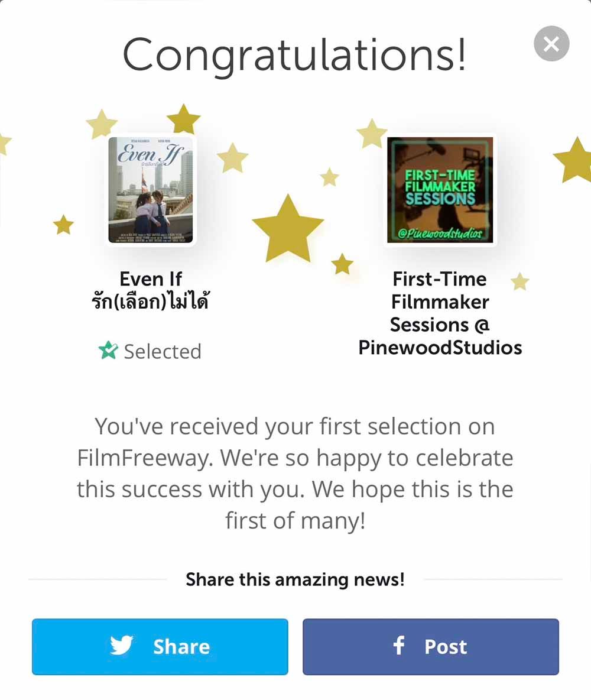Image resolution: width=591 pixels, height=700 pixels.
Task: Close the Congratulations dialog
Action: [x=551, y=44]
